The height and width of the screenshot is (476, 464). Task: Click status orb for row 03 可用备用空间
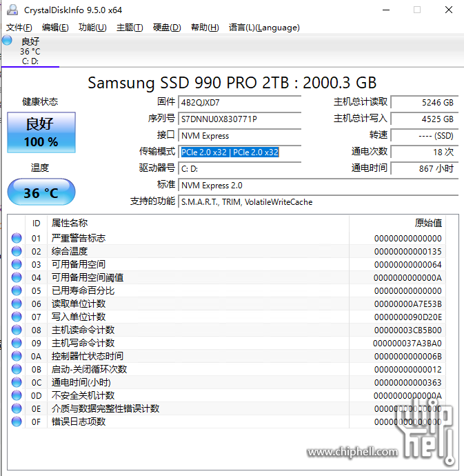pos(17,264)
